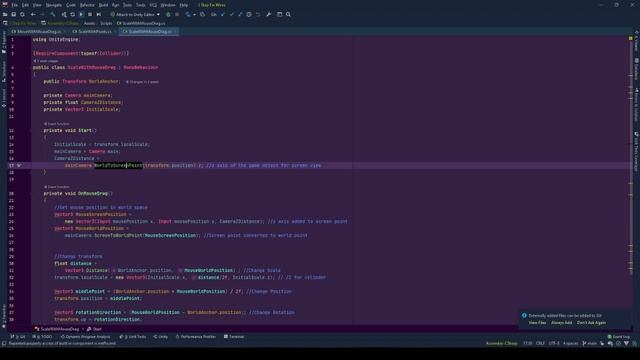Click the green Run play icon
Screen dimensions: 640x360
[x=81, y=14]
